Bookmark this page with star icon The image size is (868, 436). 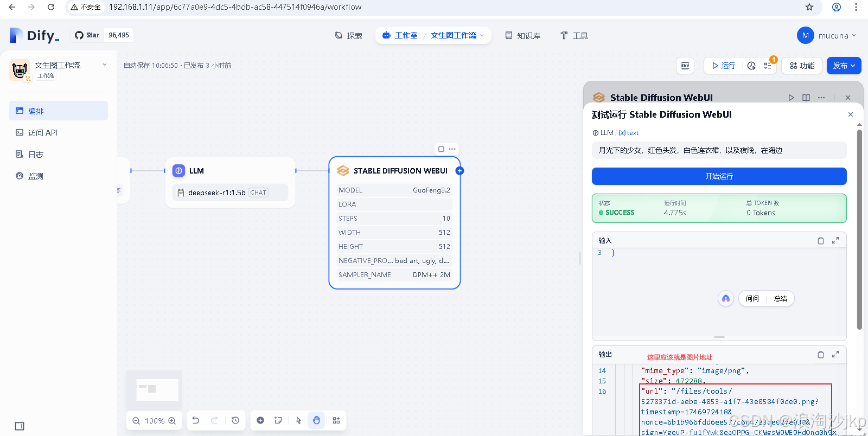tap(809, 7)
